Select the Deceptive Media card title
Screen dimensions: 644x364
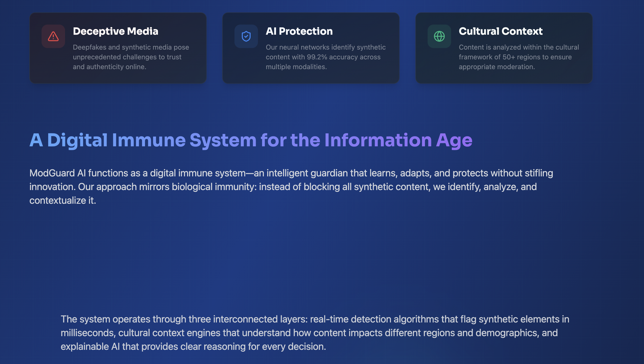click(x=115, y=31)
